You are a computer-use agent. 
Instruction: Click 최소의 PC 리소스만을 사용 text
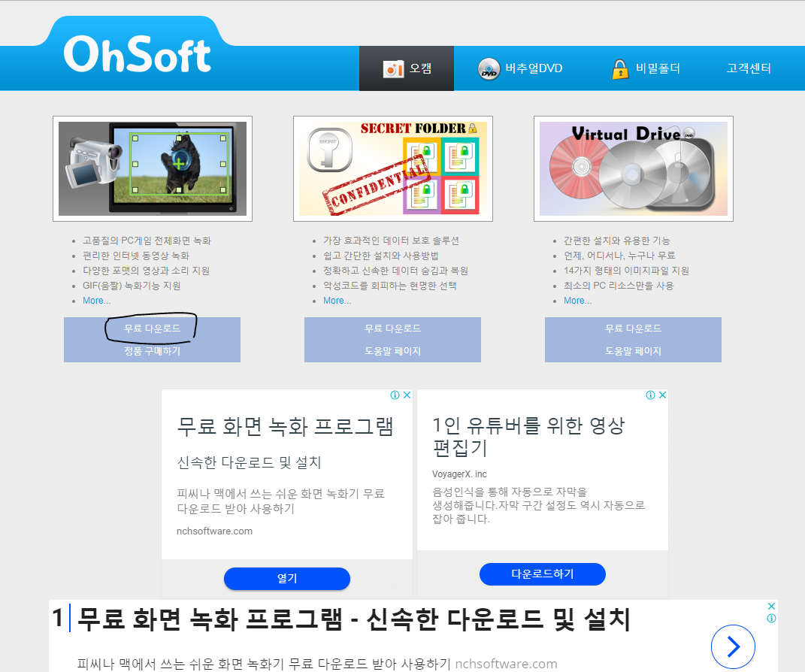point(619,286)
